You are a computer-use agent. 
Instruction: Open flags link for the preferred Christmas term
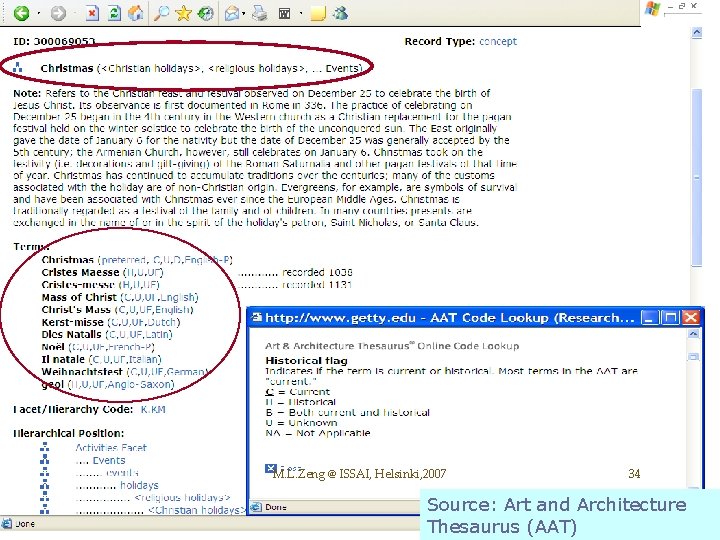pos(165,260)
